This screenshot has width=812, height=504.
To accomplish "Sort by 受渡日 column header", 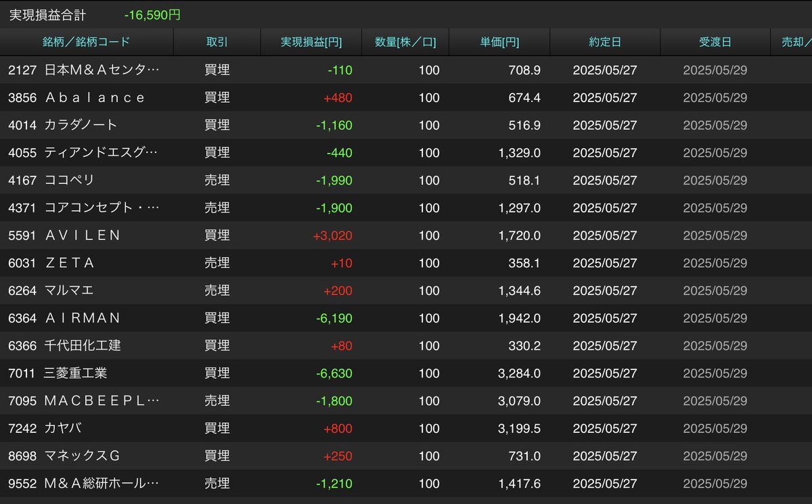I will coord(715,42).
